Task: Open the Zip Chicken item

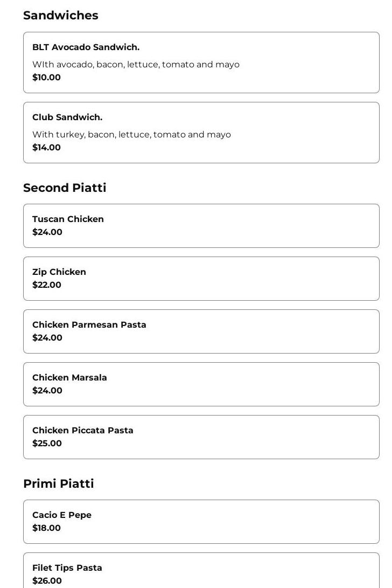Action: tap(201, 279)
